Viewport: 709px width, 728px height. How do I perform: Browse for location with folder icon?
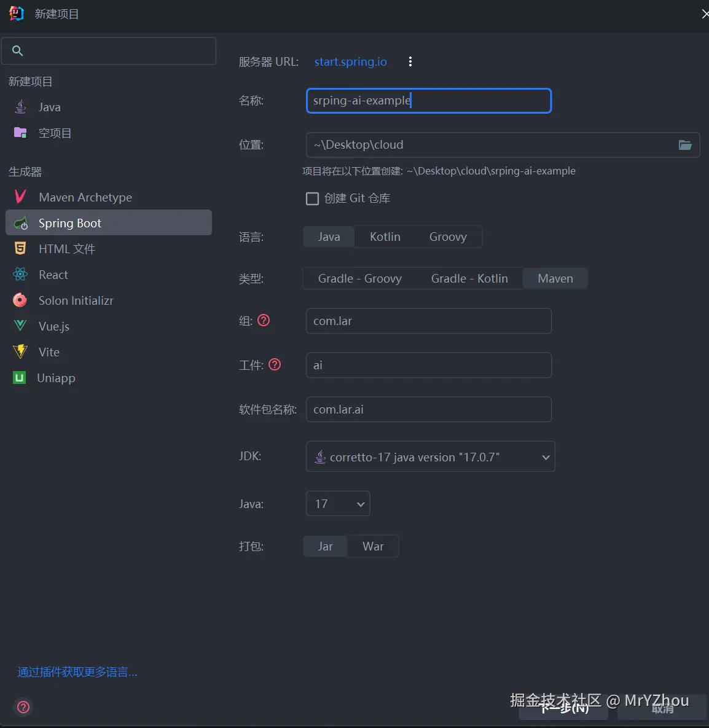tap(685, 145)
